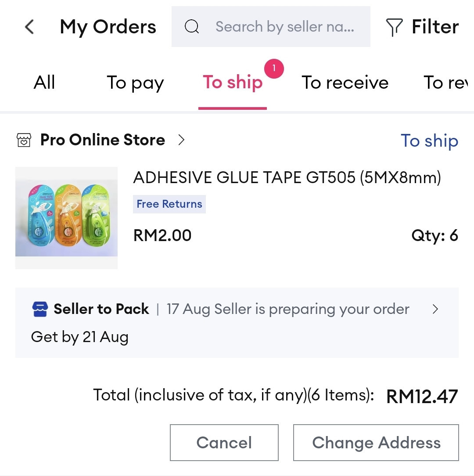Tap the Free Returns label
The height and width of the screenshot is (476, 474).
(x=169, y=204)
